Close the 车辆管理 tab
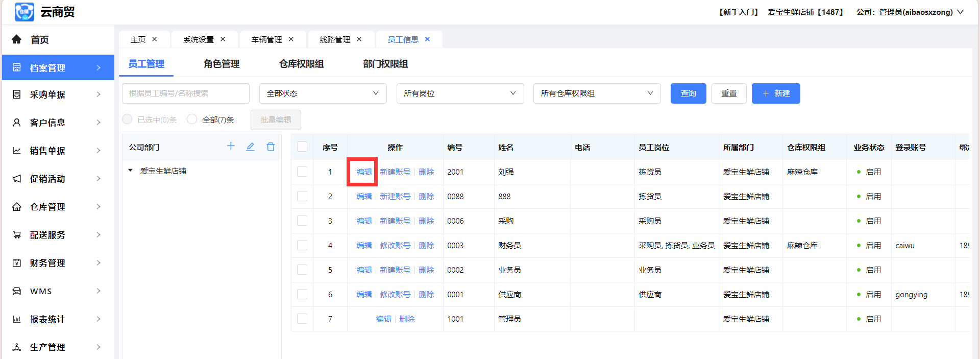 (x=291, y=39)
